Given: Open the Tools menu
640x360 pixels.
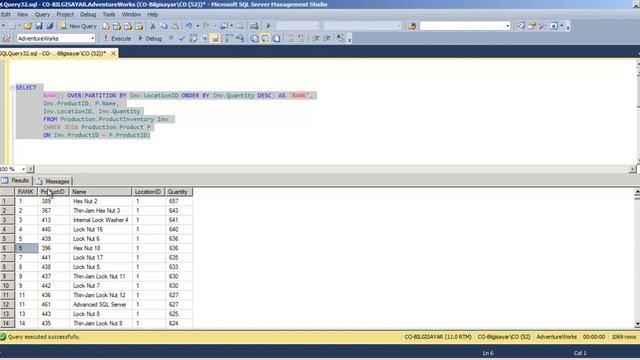Looking at the screenshot, I should coord(109,14).
